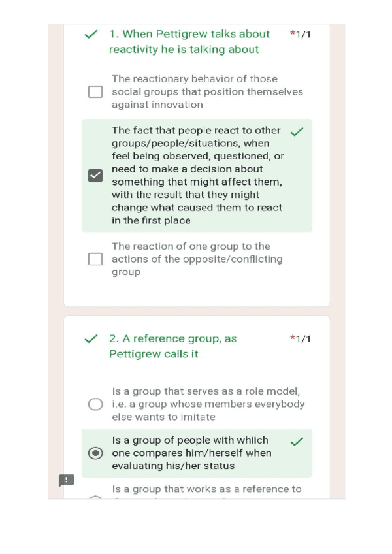392x554 pixels.
Task: Click the 1/1 score for question 2
Action: (304, 339)
